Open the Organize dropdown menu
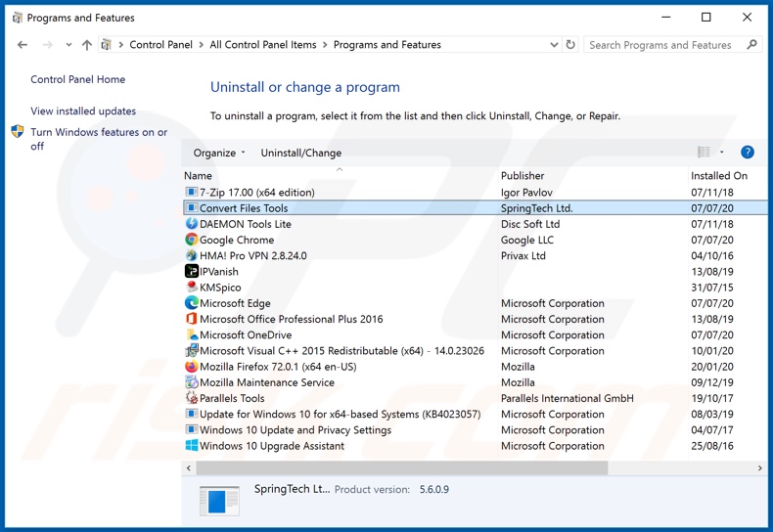 pyautogui.click(x=219, y=153)
